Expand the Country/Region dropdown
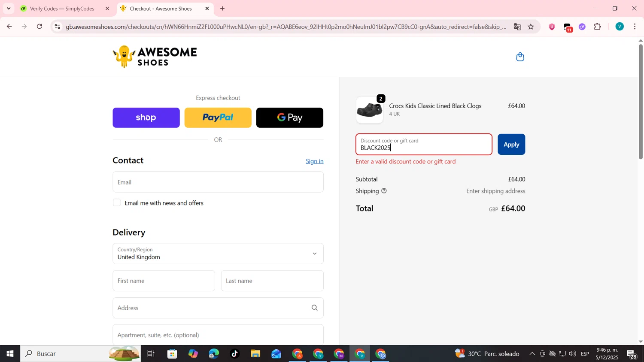This screenshot has width=644, height=362. pyautogui.click(x=218, y=253)
